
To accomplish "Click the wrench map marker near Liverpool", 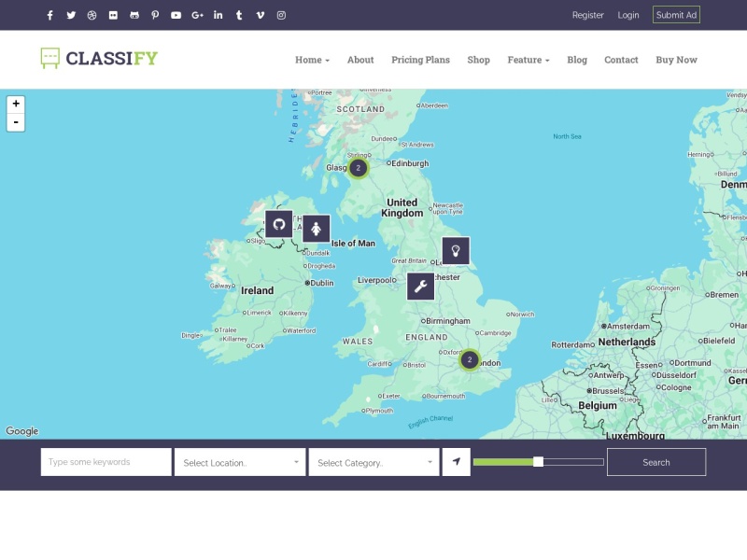I will click(420, 287).
